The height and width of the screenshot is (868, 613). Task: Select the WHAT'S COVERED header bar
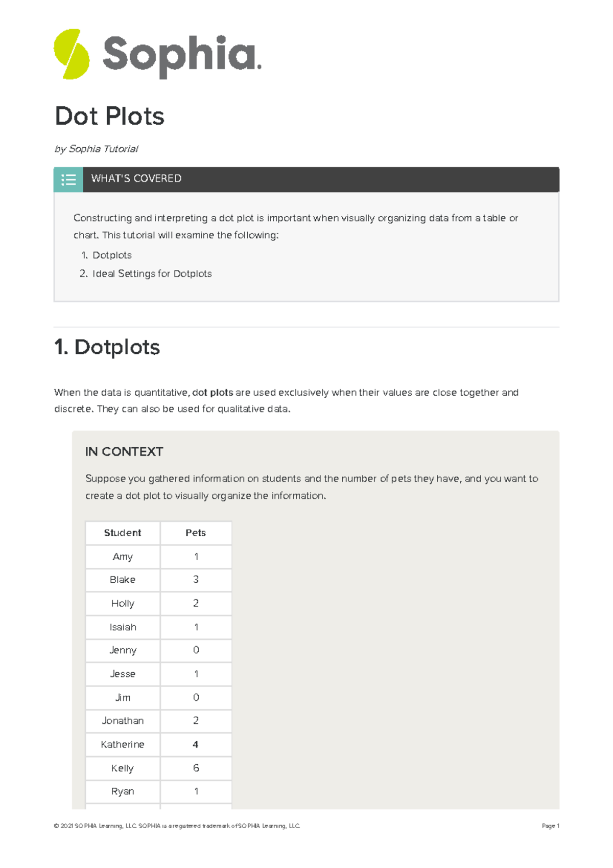click(x=321, y=179)
